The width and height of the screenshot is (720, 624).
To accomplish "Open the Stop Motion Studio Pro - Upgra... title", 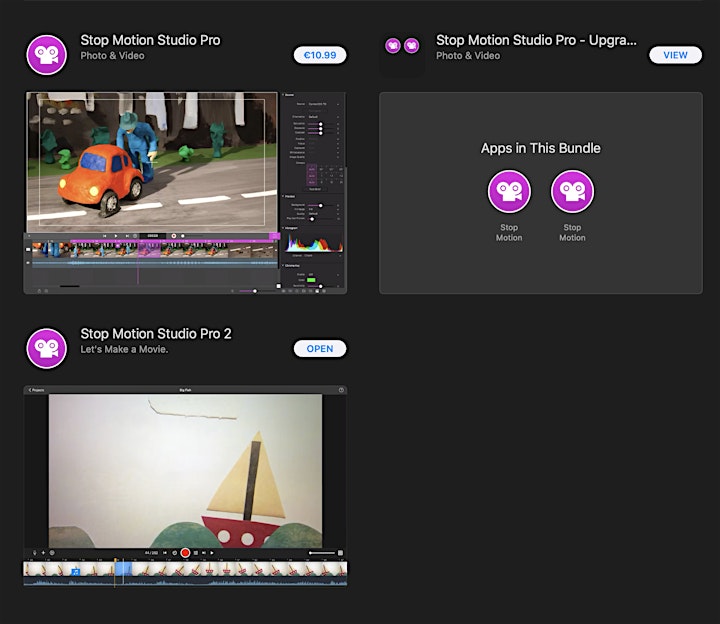I will click(536, 40).
